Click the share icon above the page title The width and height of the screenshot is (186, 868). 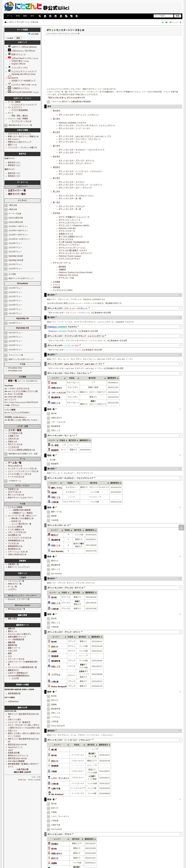click(x=162, y=23)
